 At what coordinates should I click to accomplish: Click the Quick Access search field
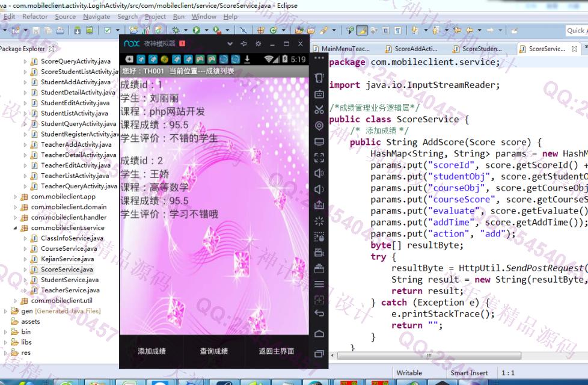point(577,31)
